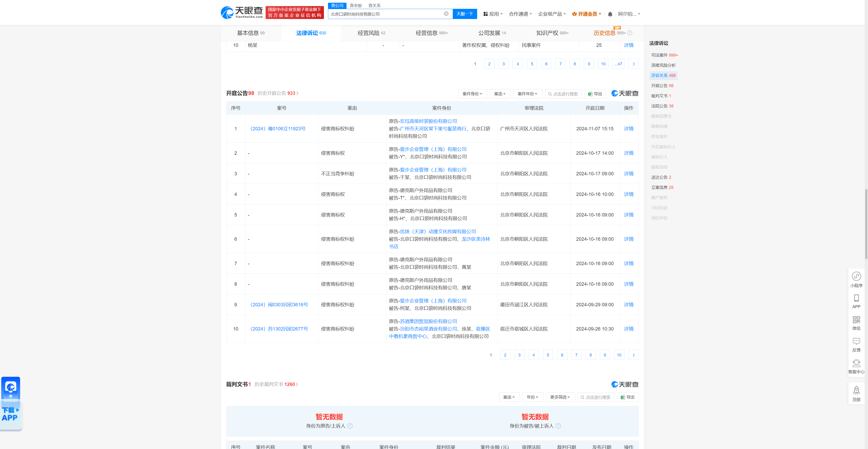
Task: Open 宏珏高级时装股份有限公司 company link
Action: [x=428, y=121]
